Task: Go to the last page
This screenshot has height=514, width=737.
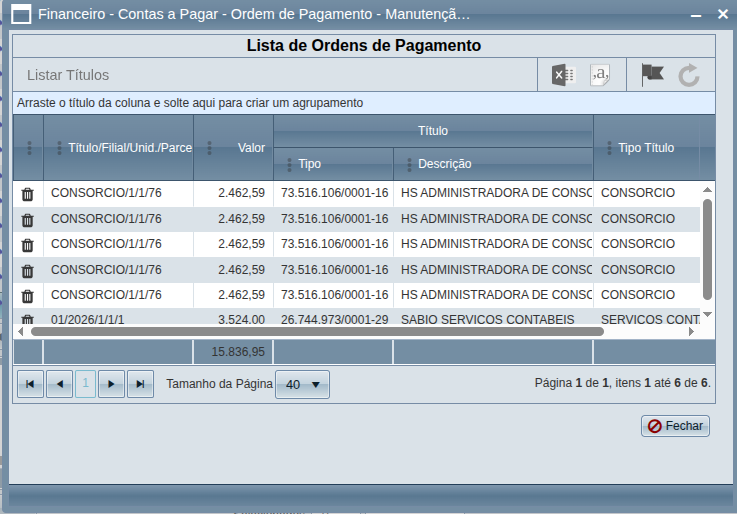Action: pyautogui.click(x=141, y=384)
